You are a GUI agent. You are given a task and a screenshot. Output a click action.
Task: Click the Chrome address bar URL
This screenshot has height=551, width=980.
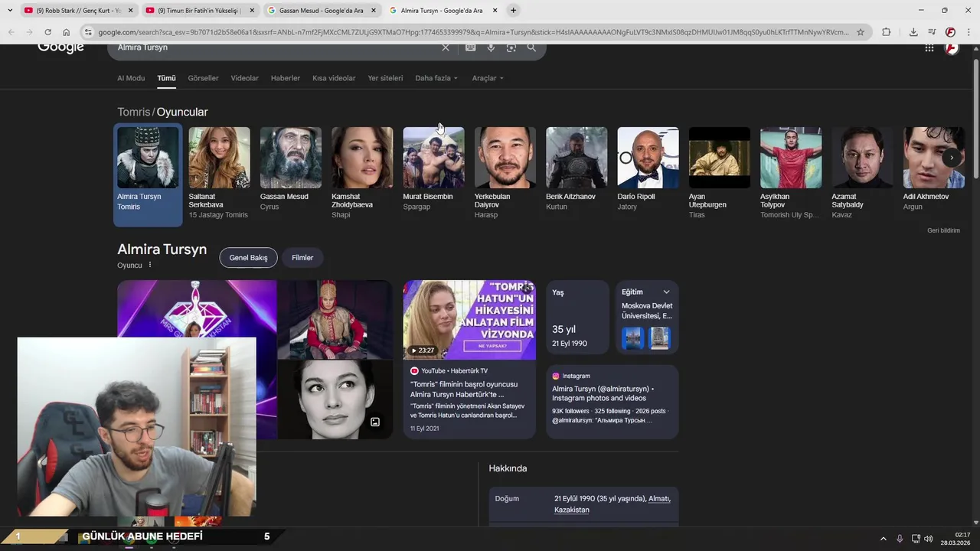coord(473,32)
